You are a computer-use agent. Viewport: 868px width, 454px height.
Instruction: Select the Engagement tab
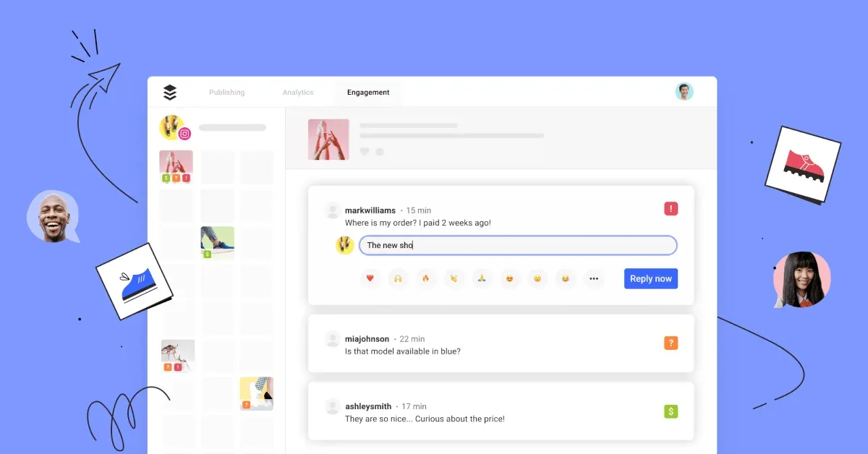(x=368, y=93)
